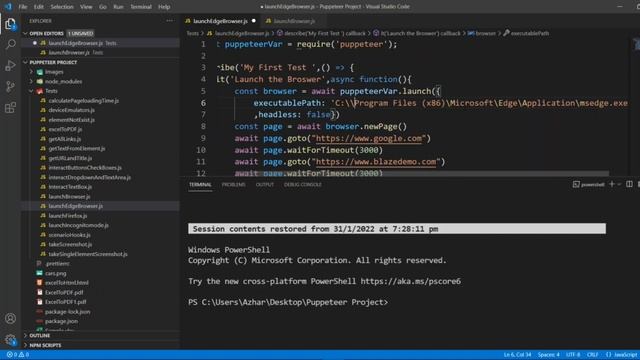Viewport: 640px width, 360px height.
Task: Open the Accounts menu icon
Action: pyautogui.click(x=10, y=318)
